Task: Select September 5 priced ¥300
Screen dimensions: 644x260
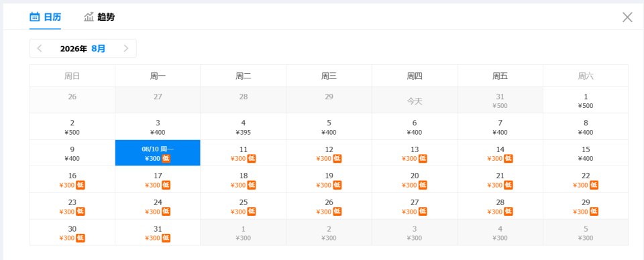Action: pyautogui.click(x=586, y=233)
